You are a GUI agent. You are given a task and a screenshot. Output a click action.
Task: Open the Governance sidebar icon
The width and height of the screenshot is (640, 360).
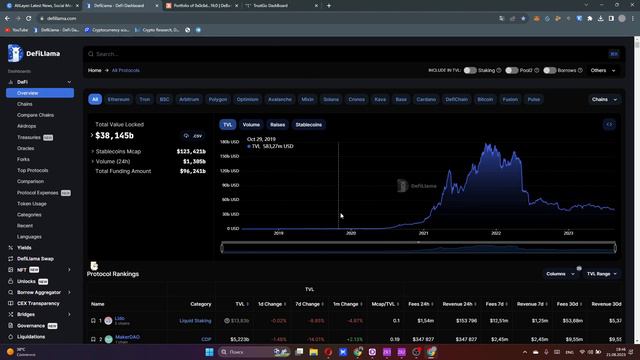pyautogui.click(x=11, y=326)
